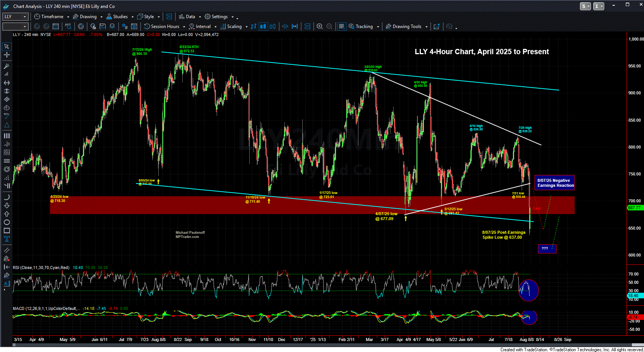Select the three vertical bars tool
Viewport: 644px width, 352px height.
tap(6, 136)
